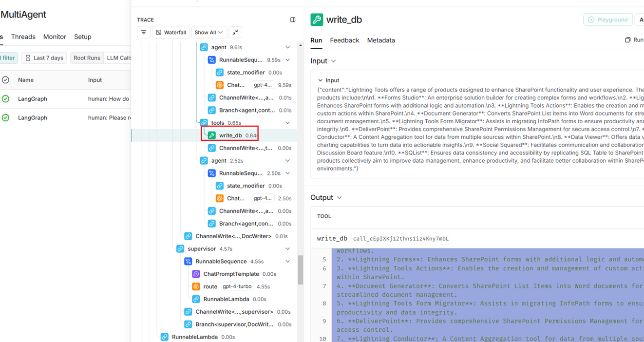Collapse the agent 9.61s node chevron
Screen dimensions: 644x342
click(287, 47)
